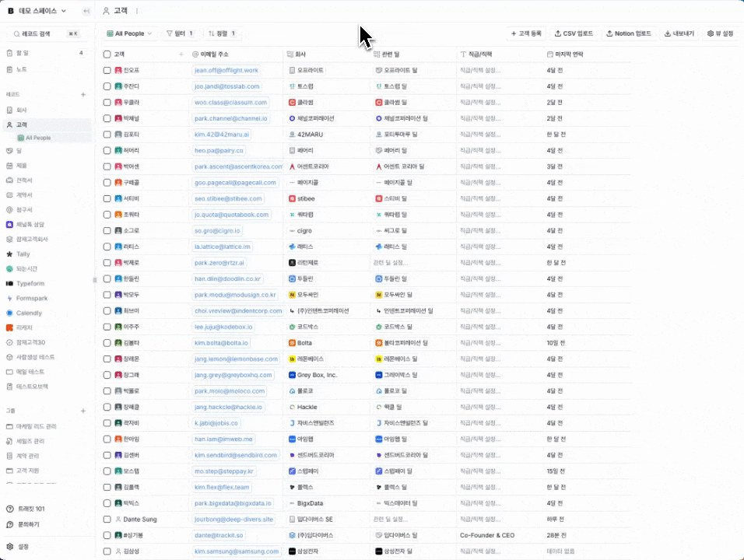The width and height of the screenshot is (744, 560).
Task: Select All People view in sidebar
Action: 38,138
